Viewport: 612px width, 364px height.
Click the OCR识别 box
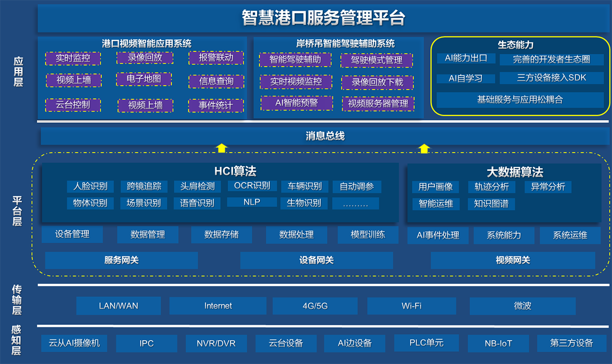coord(252,186)
